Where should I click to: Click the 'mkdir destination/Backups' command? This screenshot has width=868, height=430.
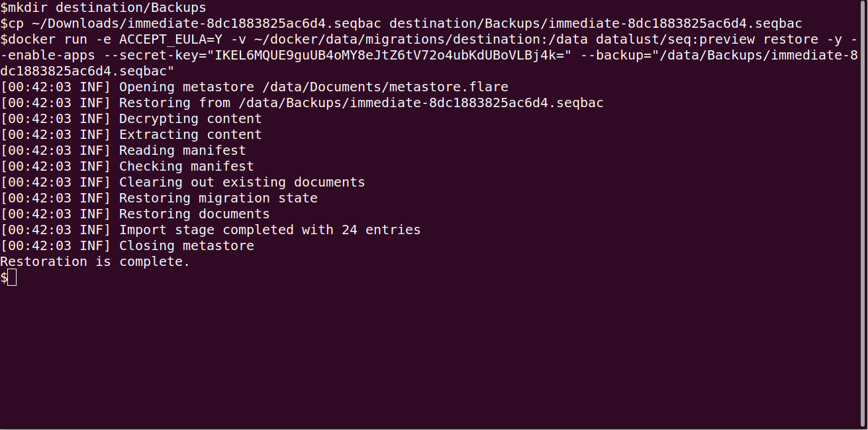tap(107, 8)
